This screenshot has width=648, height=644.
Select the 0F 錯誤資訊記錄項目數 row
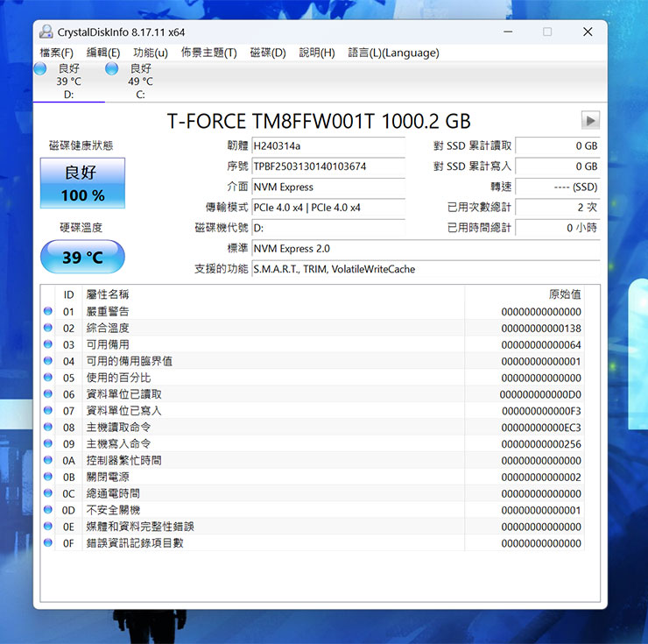tap(313, 543)
